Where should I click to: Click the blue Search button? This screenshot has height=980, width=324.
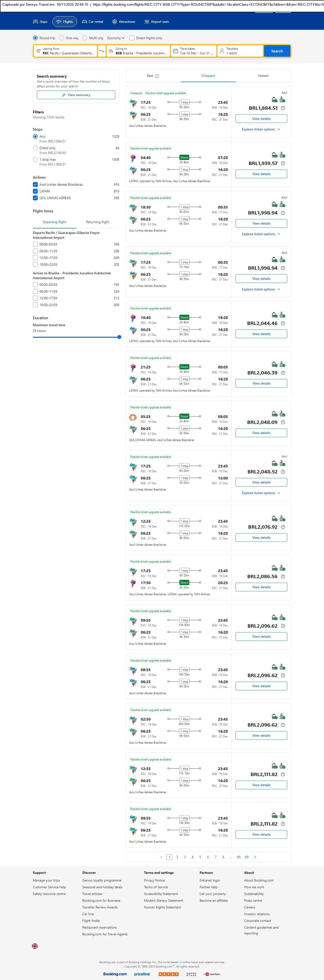coord(276,51)
